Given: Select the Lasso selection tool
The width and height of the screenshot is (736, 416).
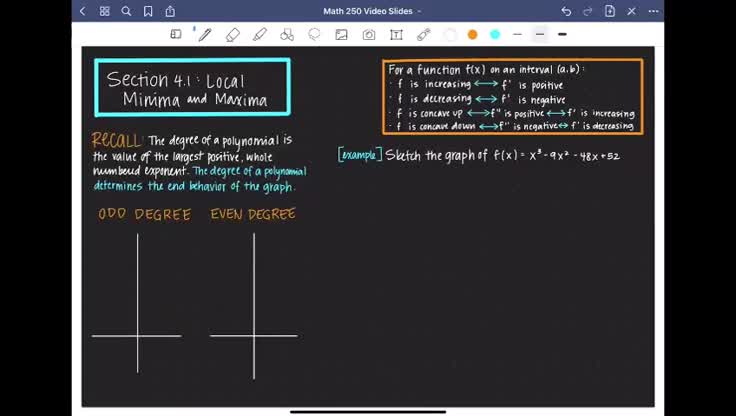Looking at the screenshot, I should (x=314, y=34).
